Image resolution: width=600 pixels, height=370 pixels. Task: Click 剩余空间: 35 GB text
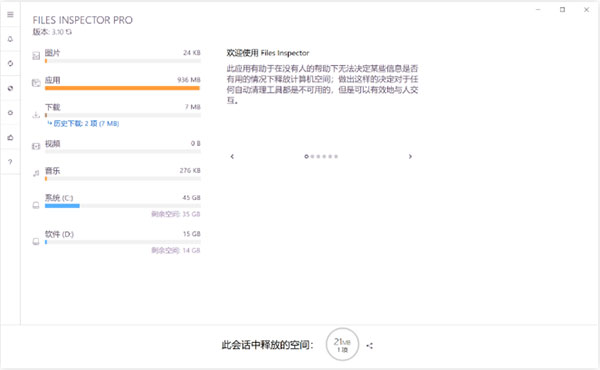(x=176, y=214)
